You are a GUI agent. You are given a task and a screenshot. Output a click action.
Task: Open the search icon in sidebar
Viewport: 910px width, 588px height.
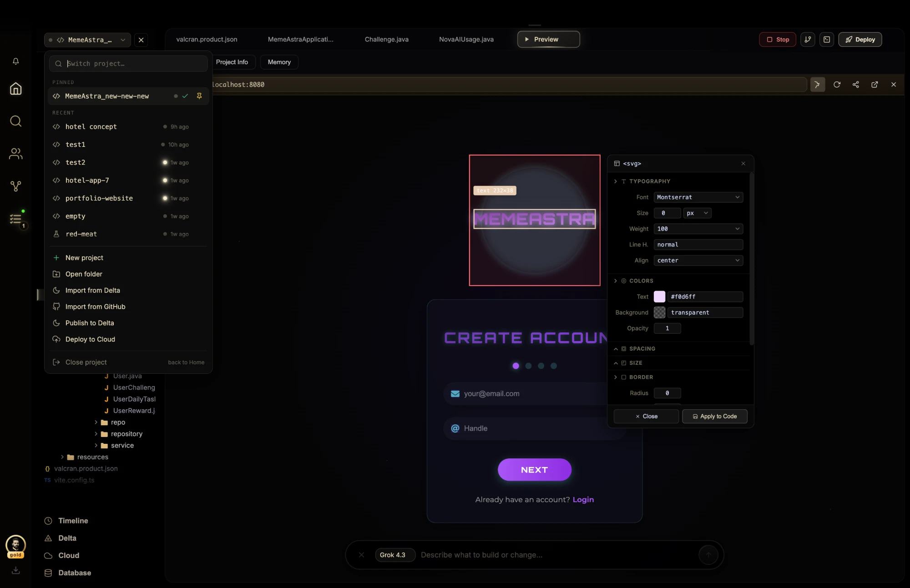(x=16, y=121)
